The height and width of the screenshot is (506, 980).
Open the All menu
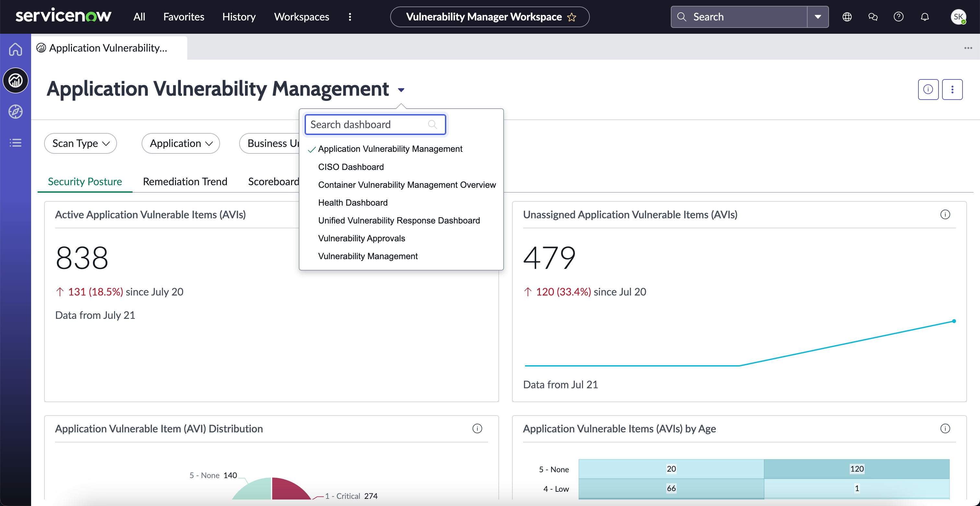click(x=139, y=17)
